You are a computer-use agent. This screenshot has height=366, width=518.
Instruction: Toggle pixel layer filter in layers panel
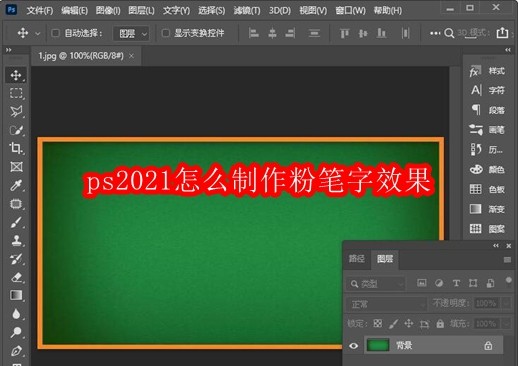tap(422, 283)
